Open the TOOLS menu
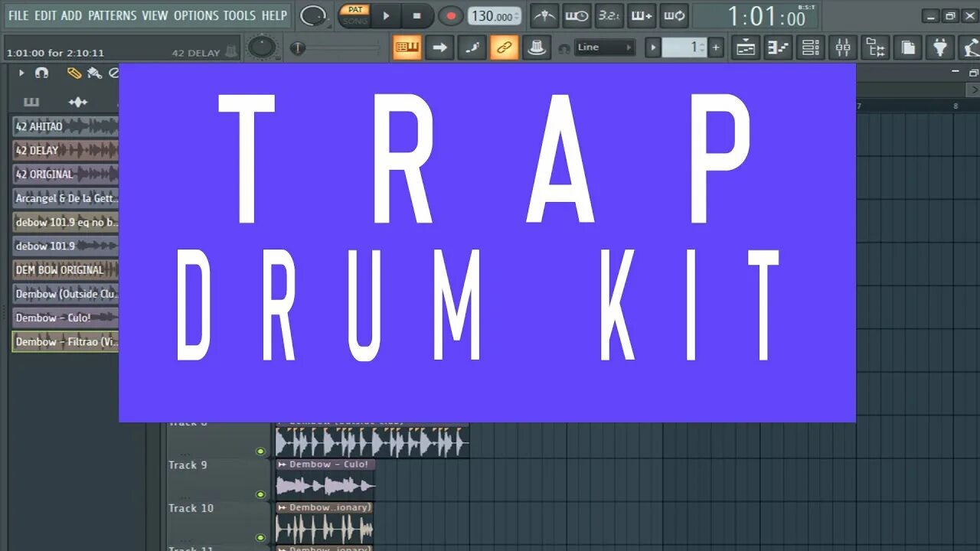The height and width of the screenshot is (551, 980). pos(240,15)
